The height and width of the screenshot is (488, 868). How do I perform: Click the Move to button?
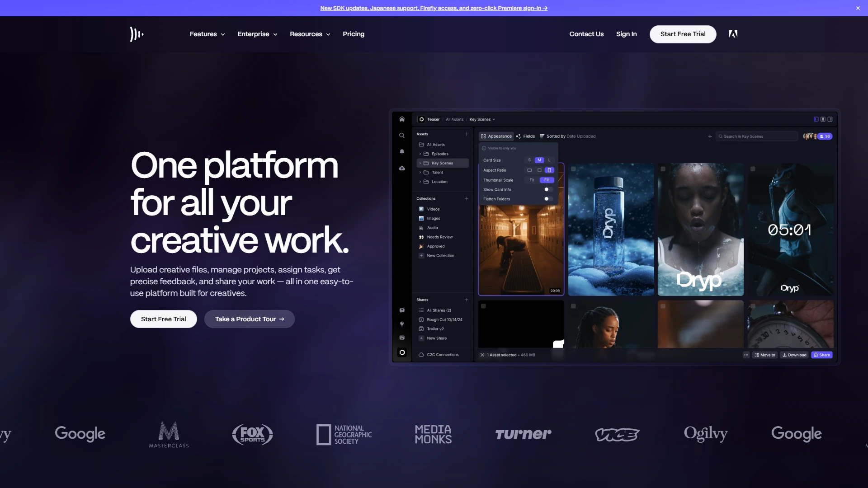[765, 355]
